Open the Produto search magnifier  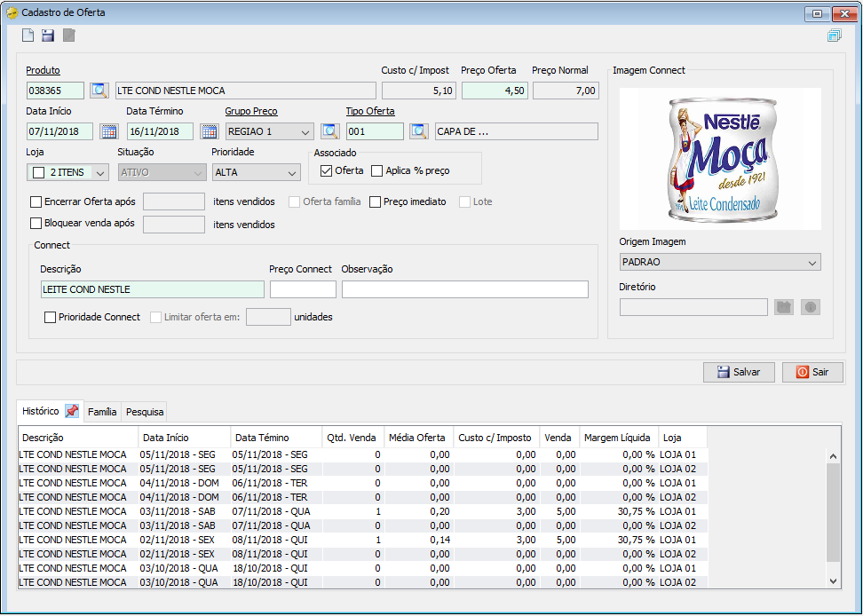(99, 91)
